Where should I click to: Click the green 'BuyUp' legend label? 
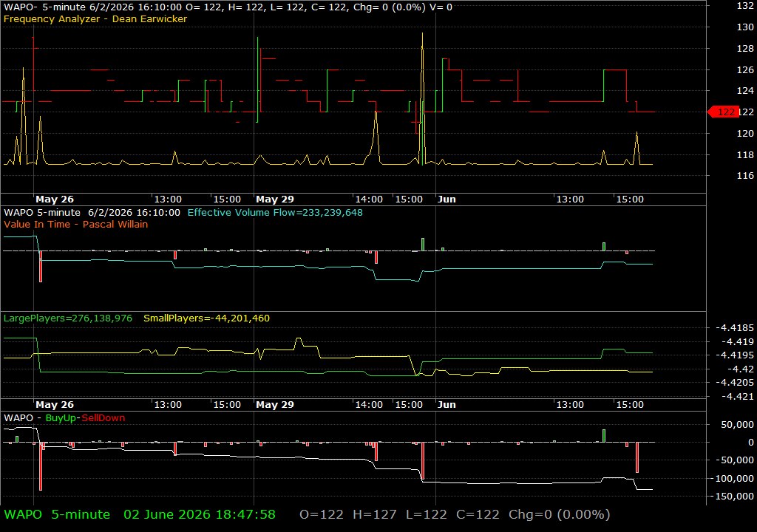point(61,418)
